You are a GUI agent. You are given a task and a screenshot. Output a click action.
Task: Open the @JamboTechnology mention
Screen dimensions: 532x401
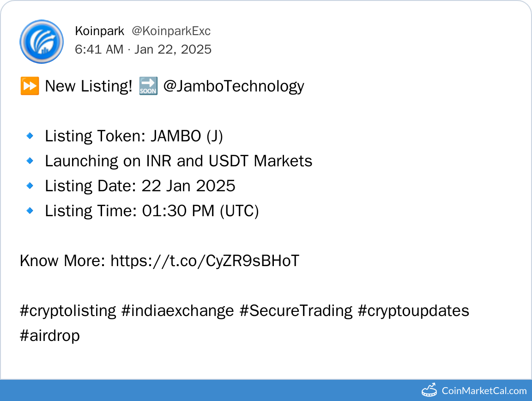click(234, 86)
